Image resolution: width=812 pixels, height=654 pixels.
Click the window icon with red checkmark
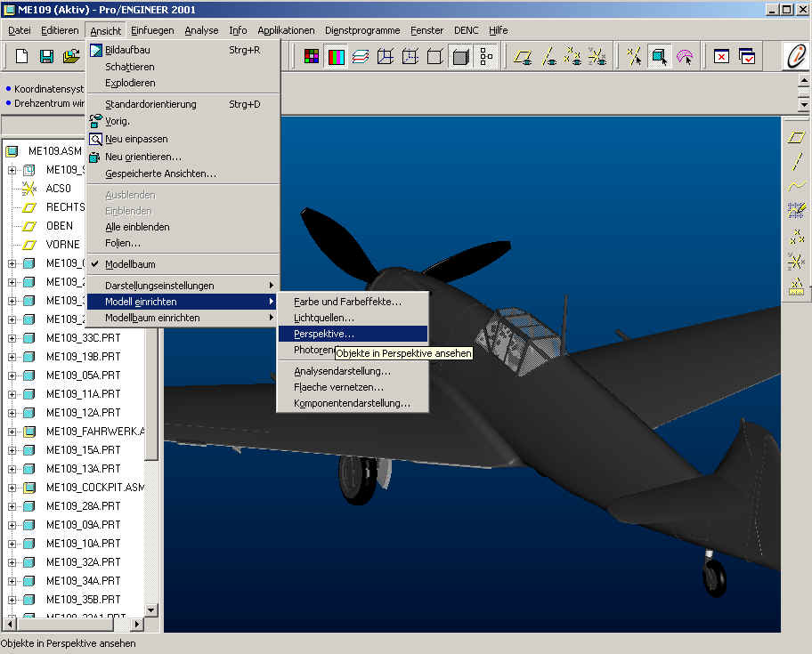[x=747, y=56]
